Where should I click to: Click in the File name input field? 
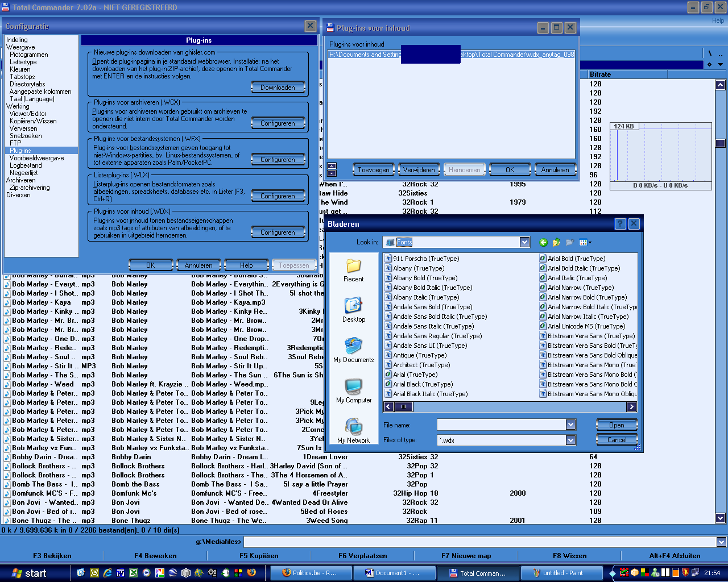coord(501,425)
